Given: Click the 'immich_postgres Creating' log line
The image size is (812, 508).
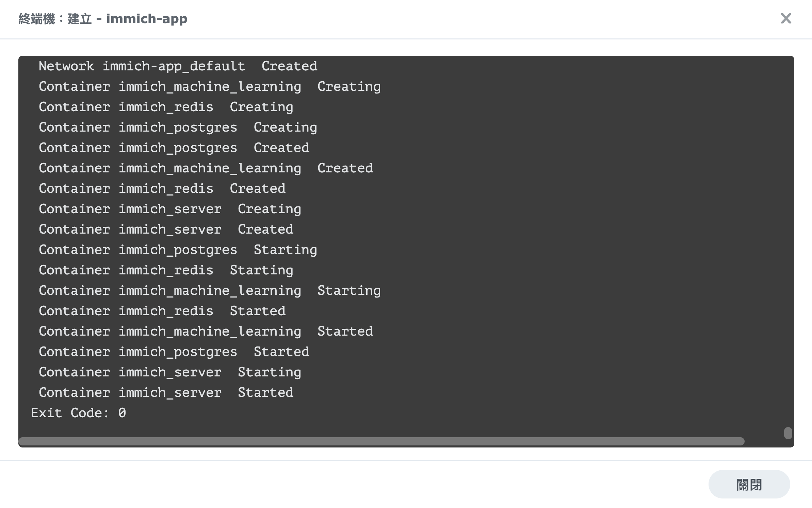Looking at the screenshot, I should pyautogui.click(x=178, y=127).
